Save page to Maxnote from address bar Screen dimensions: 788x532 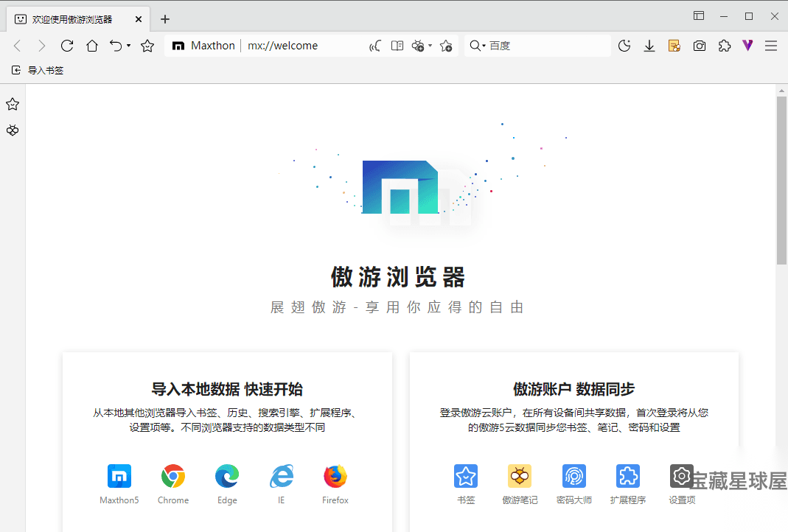pos(418,46)
